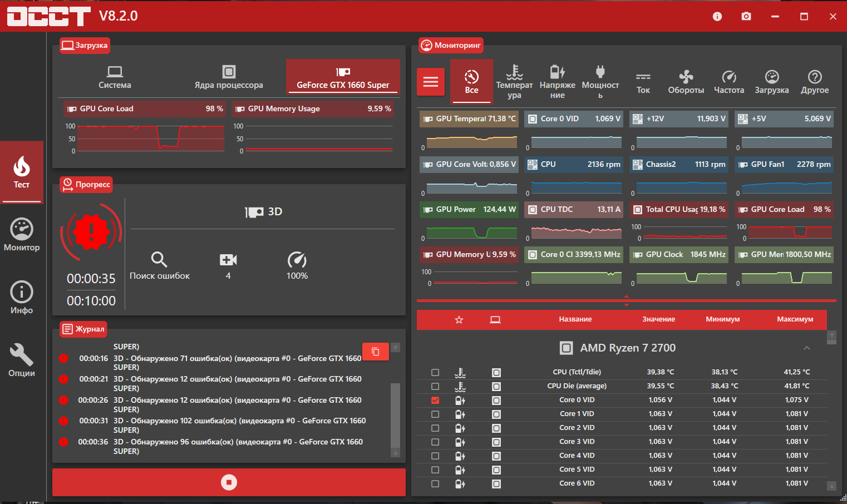Click the GPU Core Load graph in Загрузка
The image size is (847, 504).
pos(145,129)
